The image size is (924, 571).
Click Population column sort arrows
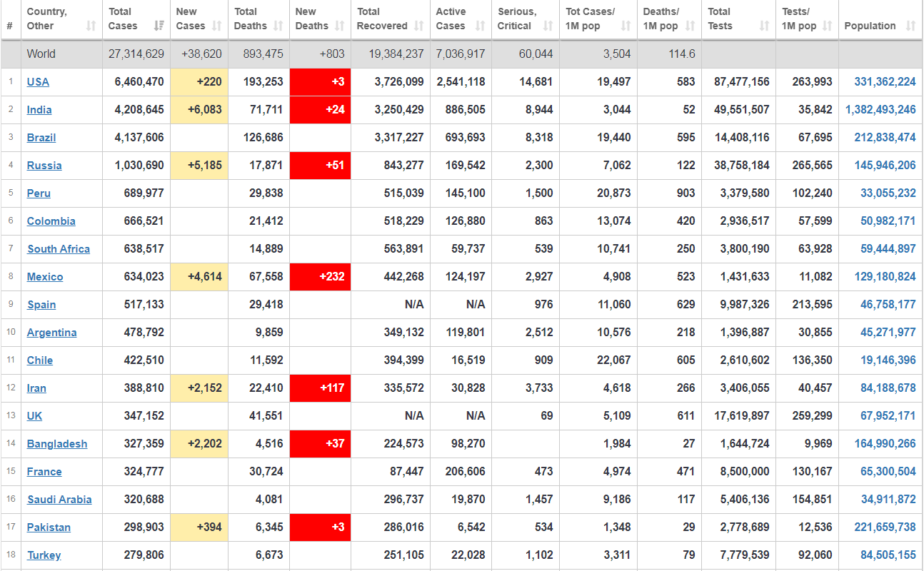[x=910, y=26]
